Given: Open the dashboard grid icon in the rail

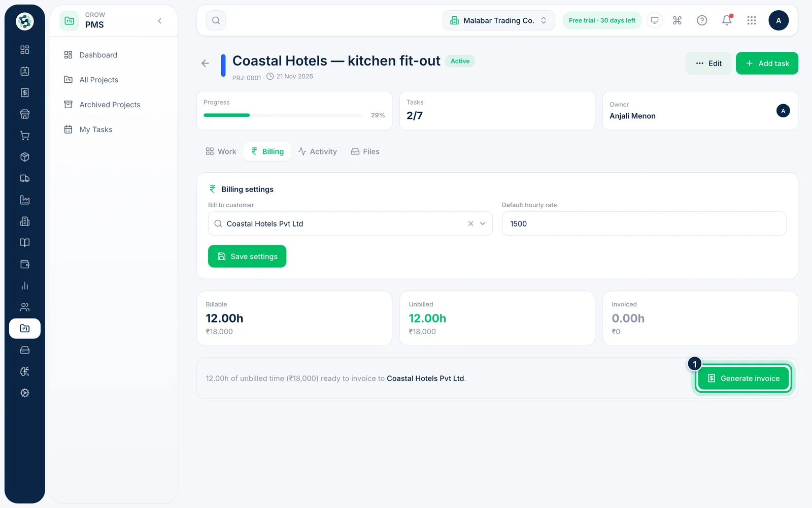Looking at the screenshot, I should [x=24, y=50].
